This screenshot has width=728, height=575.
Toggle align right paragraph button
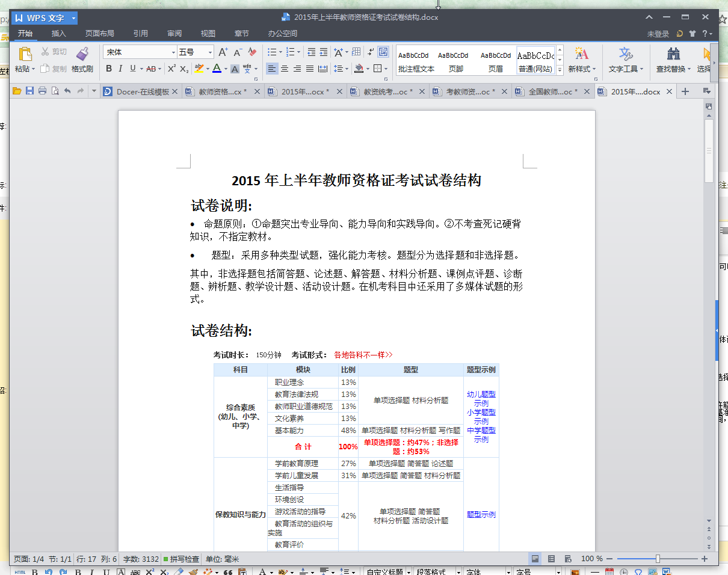[297, 69]
